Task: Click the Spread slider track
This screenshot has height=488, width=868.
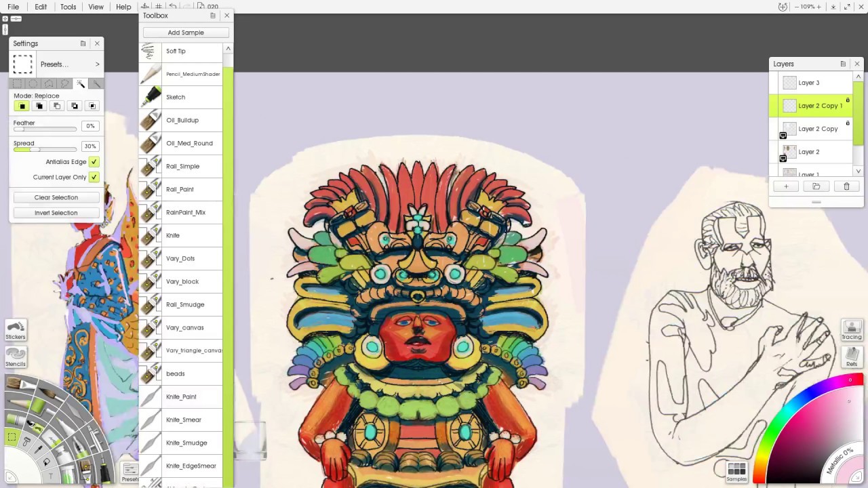Action: [45, 149]
